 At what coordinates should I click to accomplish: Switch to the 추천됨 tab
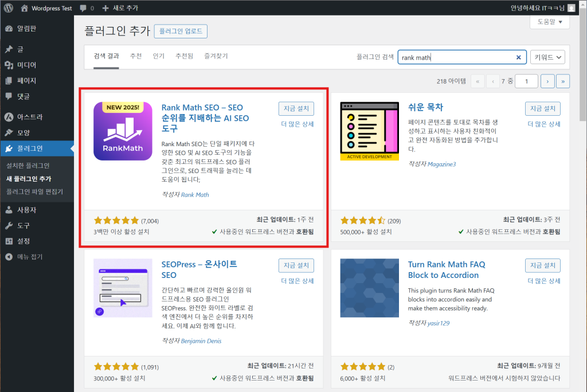pos(184,56)
